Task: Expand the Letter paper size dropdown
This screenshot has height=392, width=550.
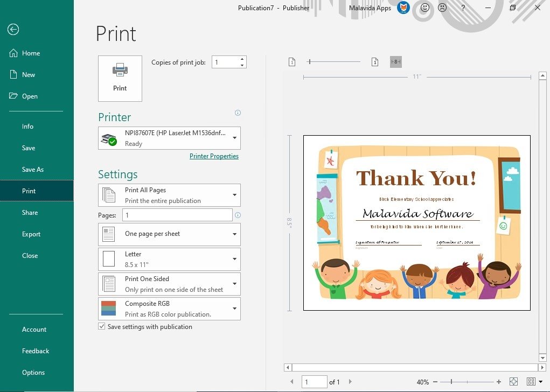Action: [234, 259]
